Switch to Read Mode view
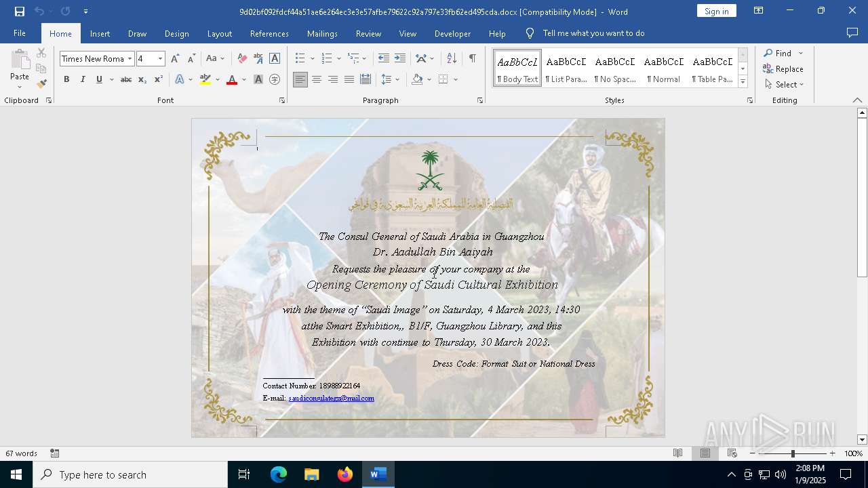 pos(677,453)
